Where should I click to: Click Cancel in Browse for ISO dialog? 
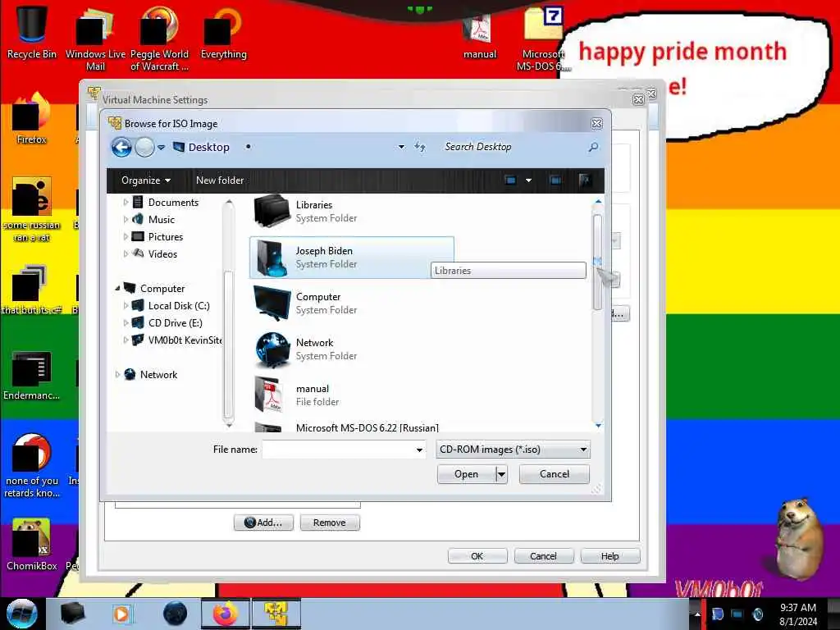pyautogui.click(x=554, y=474)
